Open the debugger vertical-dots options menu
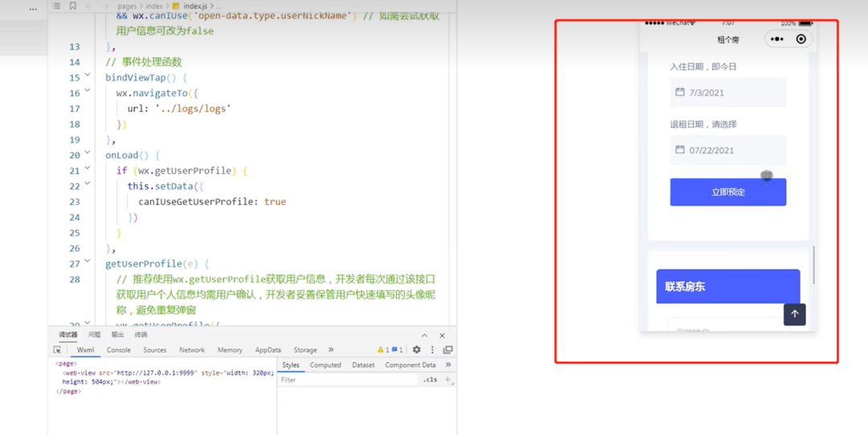 (432, 350)
